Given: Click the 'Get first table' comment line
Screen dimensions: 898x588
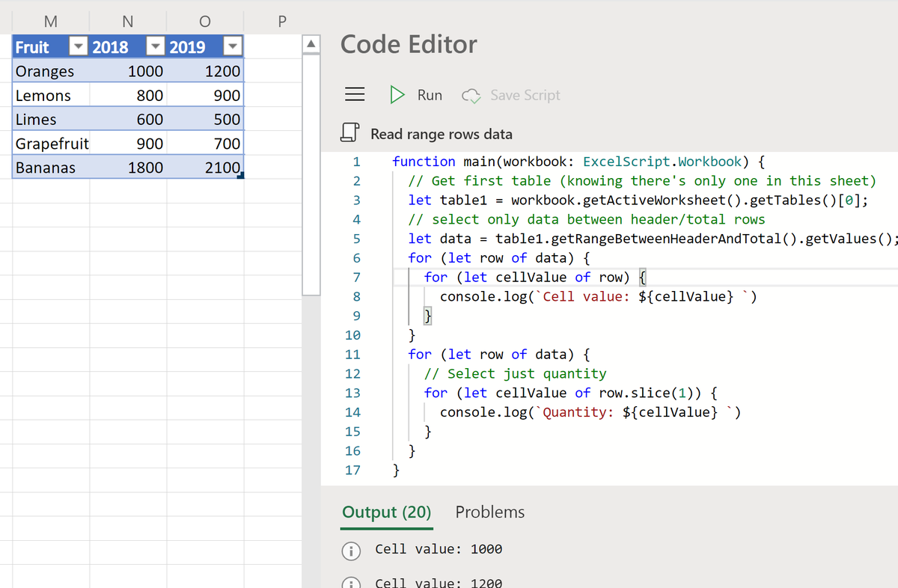Looking at the screenshot, I should tap(642, 181).
